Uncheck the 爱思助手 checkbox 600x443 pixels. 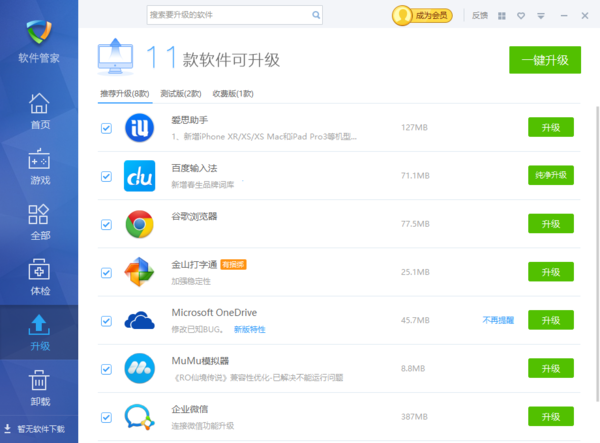[x=106, y=128]
